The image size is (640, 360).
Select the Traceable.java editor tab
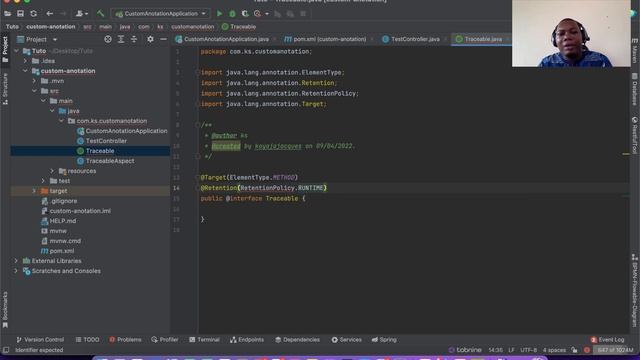[x=483, y=39]
